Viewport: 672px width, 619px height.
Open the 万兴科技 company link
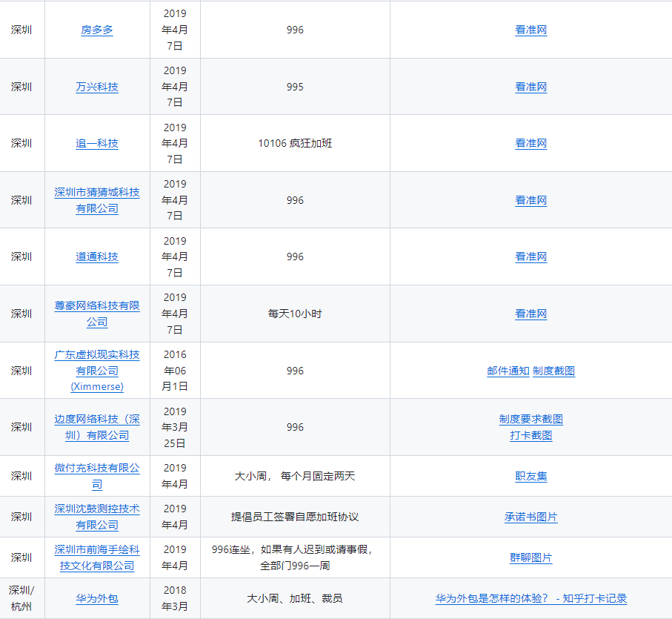pos(97,87)
